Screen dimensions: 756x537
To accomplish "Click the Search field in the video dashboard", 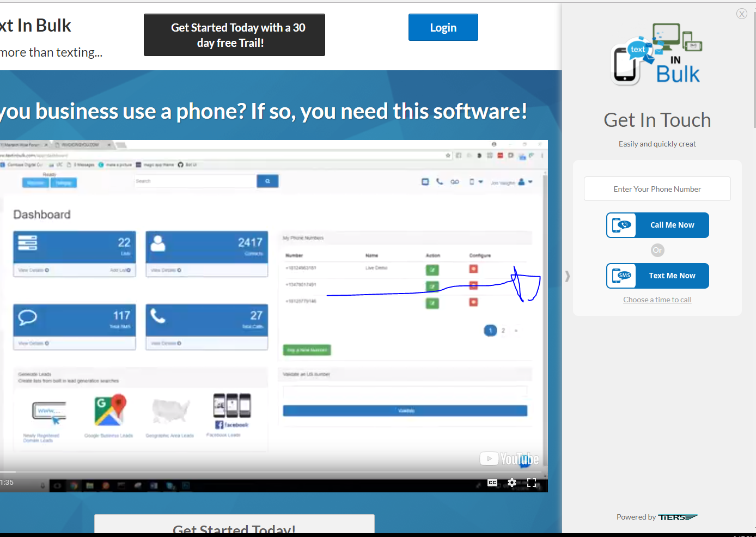I will (195, 181).
